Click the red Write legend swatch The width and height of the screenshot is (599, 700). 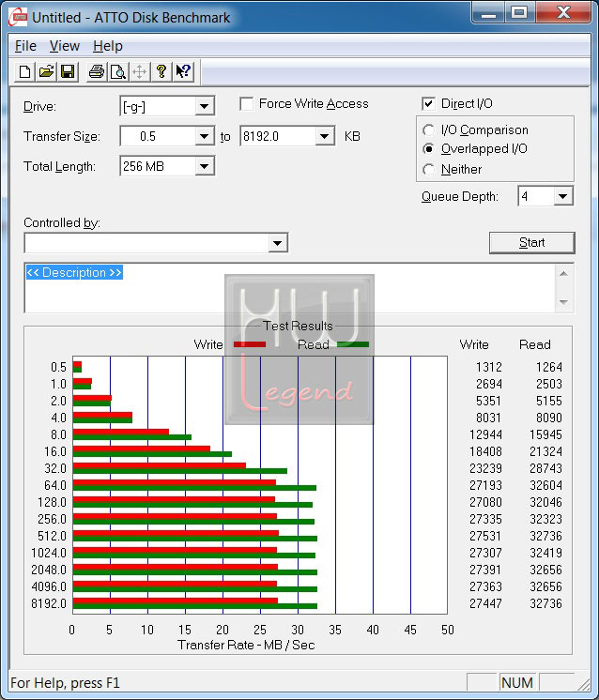tap(250, 344)
